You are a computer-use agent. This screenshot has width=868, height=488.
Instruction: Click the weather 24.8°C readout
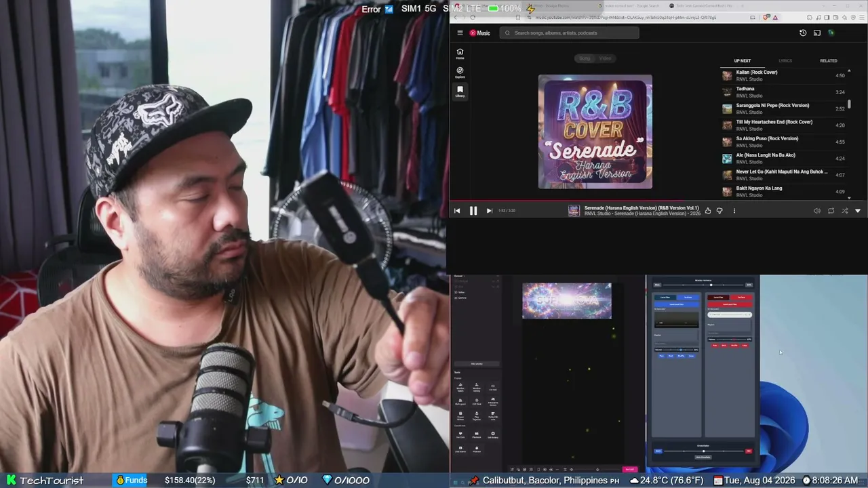[x=666, y=480]
